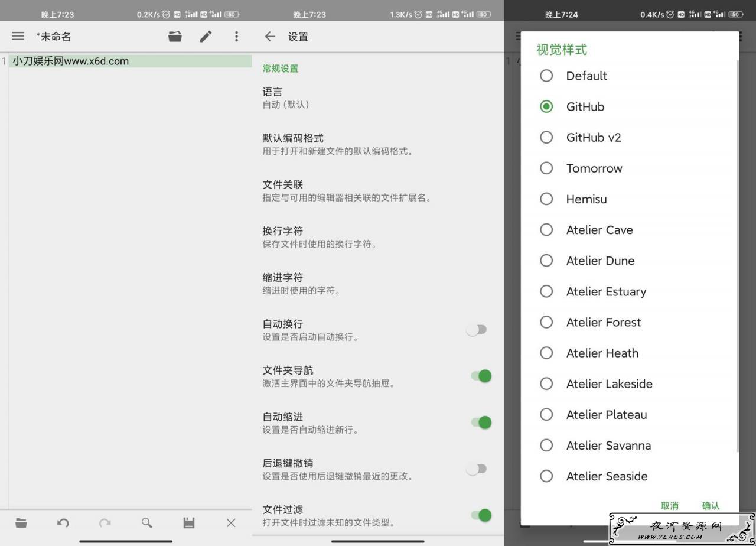Tap the battery indicator in left status bar
Image resolution: width=756 pixels, height=546 pixels.
[232, 14]
